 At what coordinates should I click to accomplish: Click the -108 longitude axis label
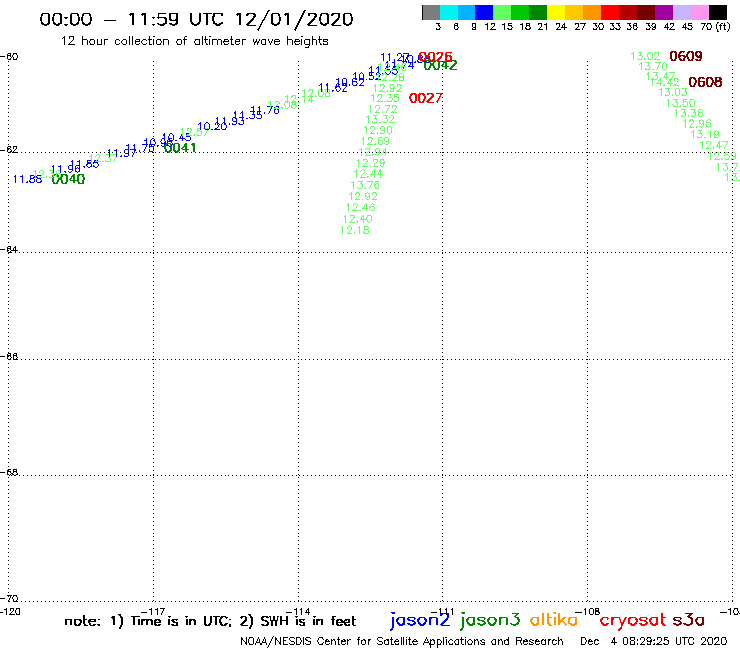[588, 612]
